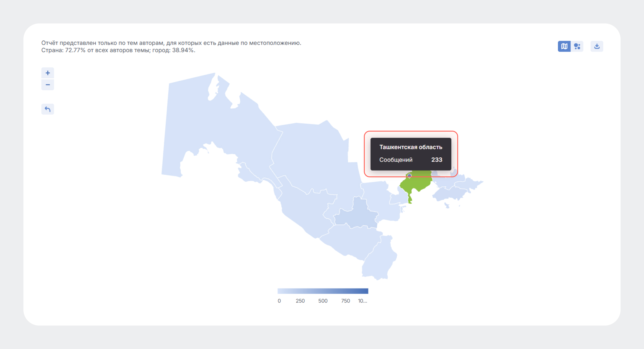Click the map zoom out minus button

click(48, 85)
